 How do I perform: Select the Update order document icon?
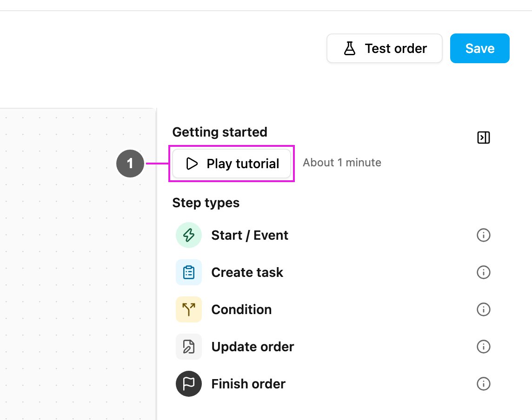(x=189, y=347)
